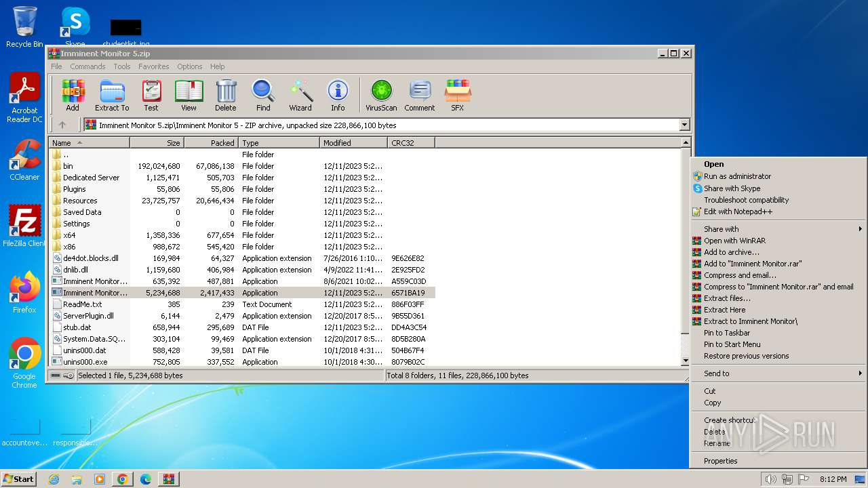868x488 pixels.
Task: Click Windows Explorer taskbar icon
Action: click(77, 479)
